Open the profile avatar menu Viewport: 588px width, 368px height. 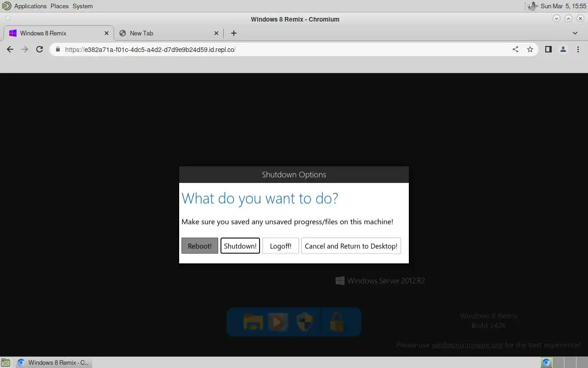click(x=563, y=49)
